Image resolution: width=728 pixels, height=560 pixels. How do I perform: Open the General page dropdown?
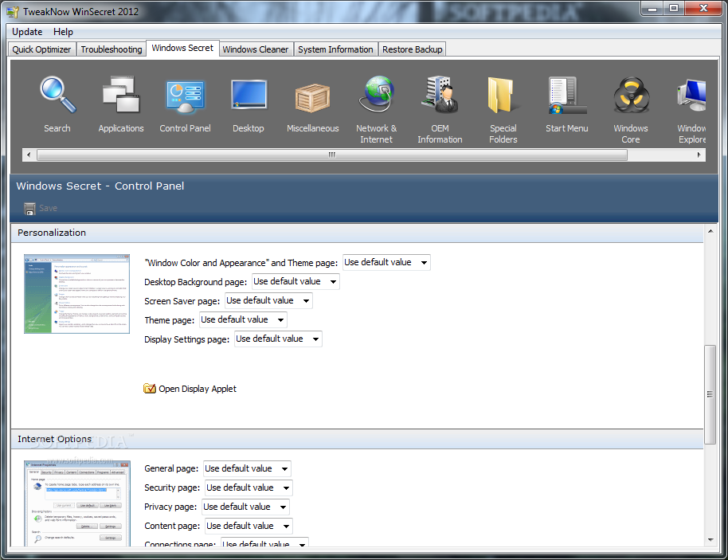click(x=247, y=468)
